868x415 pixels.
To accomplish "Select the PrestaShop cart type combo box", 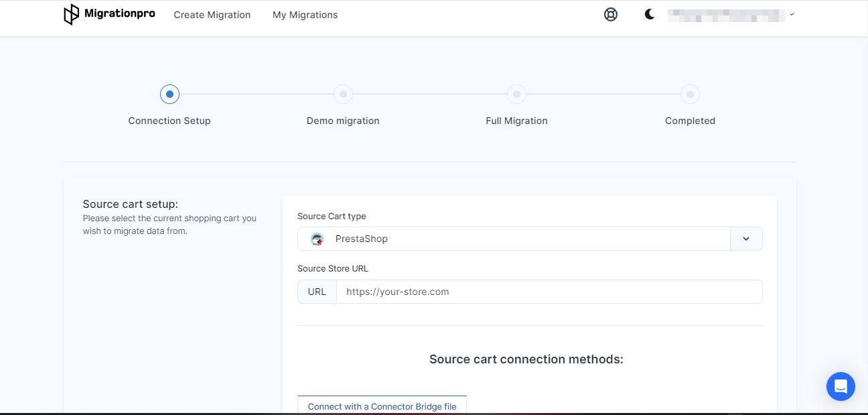I will 530,239.
